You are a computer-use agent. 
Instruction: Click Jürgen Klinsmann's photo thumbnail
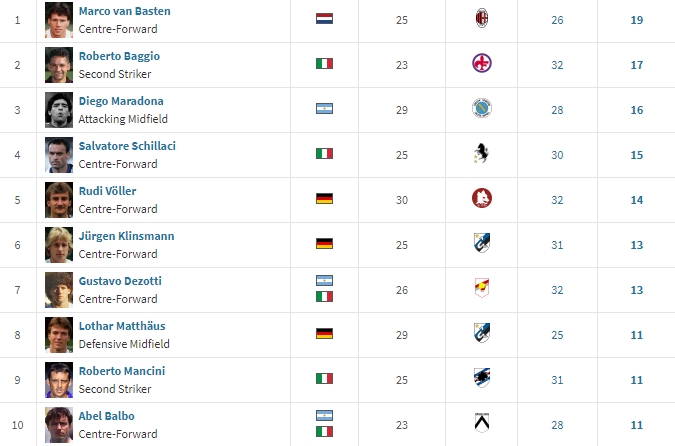[59, 245]
